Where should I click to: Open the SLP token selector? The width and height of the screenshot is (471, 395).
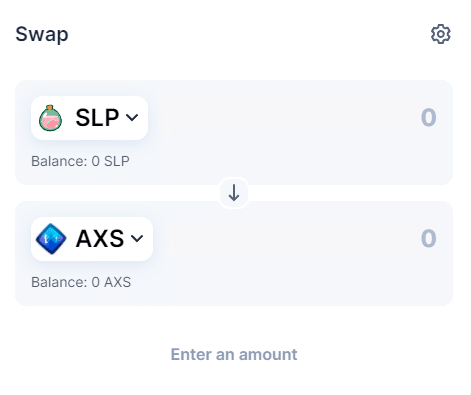(x=89, y=118)
